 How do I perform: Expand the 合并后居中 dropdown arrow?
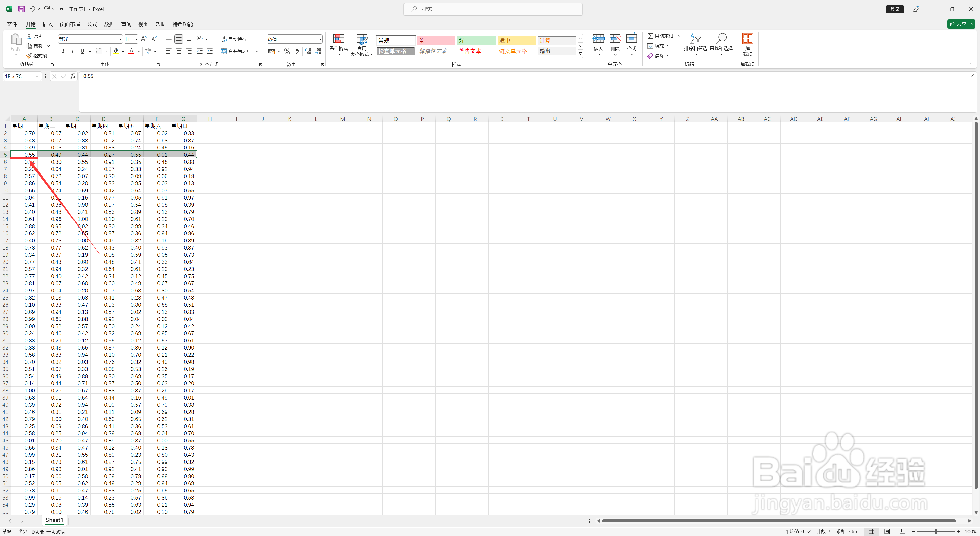click(258, 51)
